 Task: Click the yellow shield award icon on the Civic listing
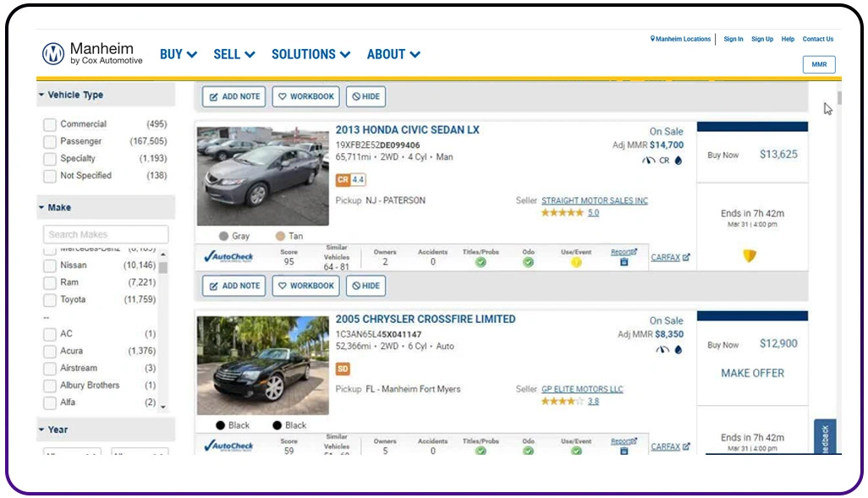751,255
